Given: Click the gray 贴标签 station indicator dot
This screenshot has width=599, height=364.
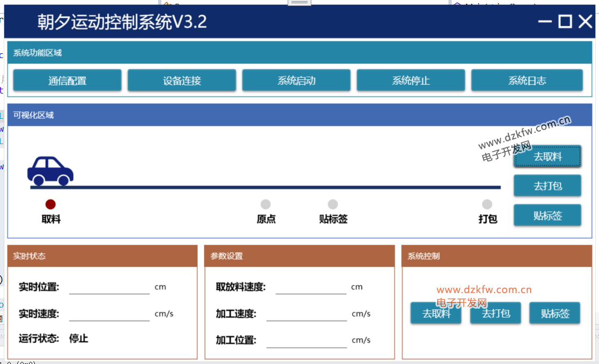Looking at the screenshot, I should pos(333,204).
